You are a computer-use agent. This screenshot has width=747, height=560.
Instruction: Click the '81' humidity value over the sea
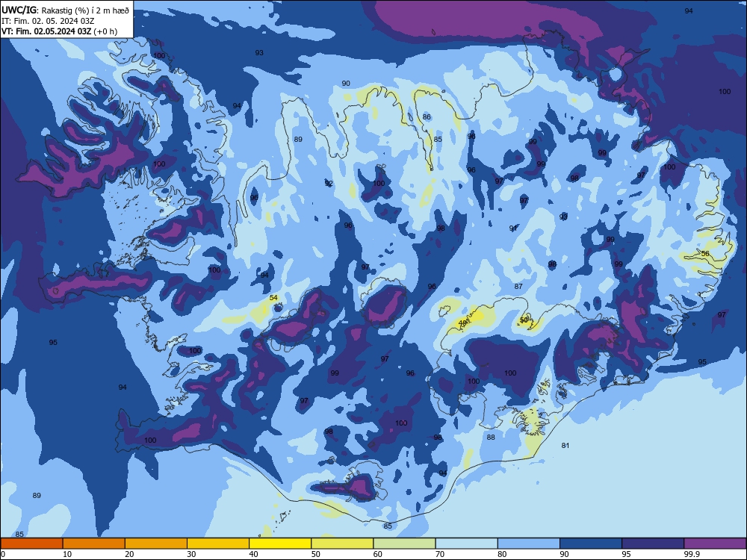click(565, 446)
